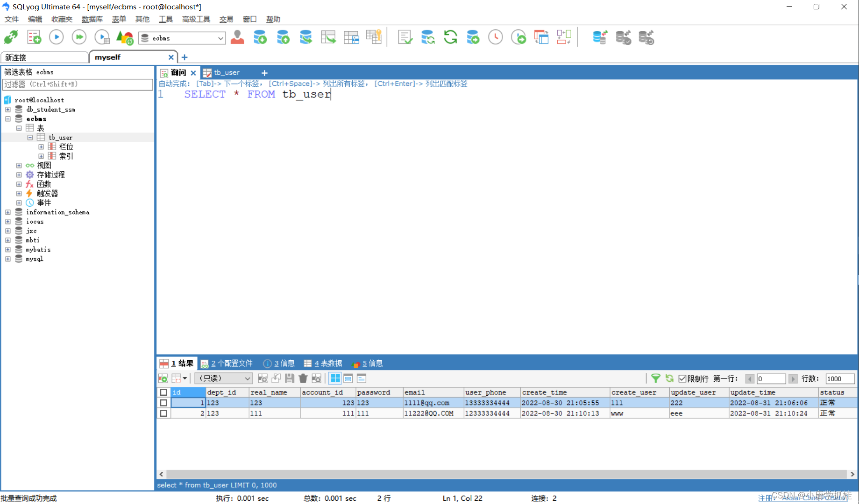Open the query builder icon
The height and width of the screenshot is (504, 859).
541,37
